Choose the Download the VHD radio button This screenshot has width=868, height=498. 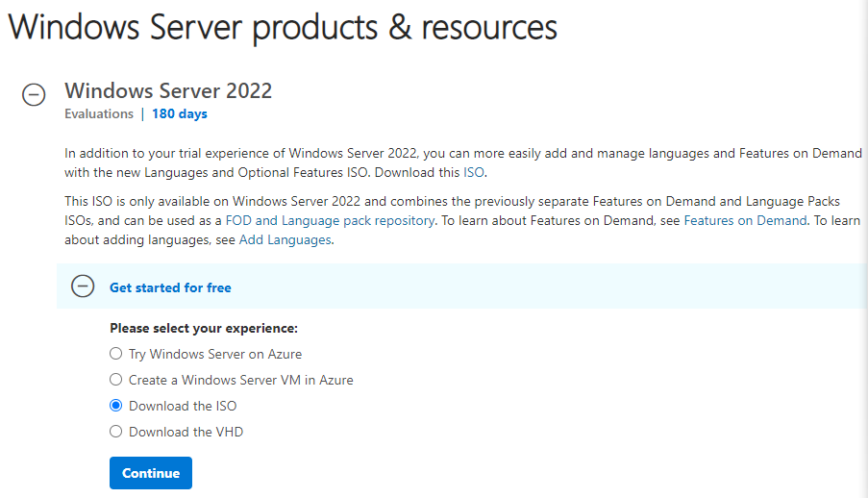click(116, 432)
